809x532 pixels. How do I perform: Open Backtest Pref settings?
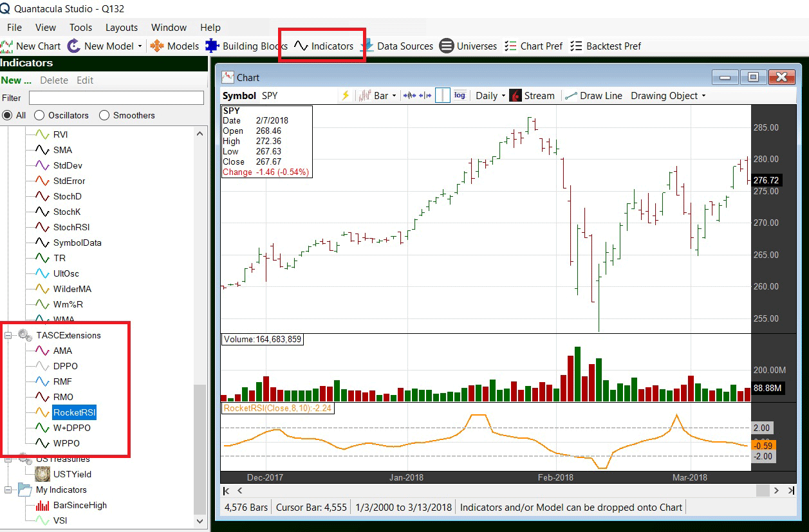(606, 46)
